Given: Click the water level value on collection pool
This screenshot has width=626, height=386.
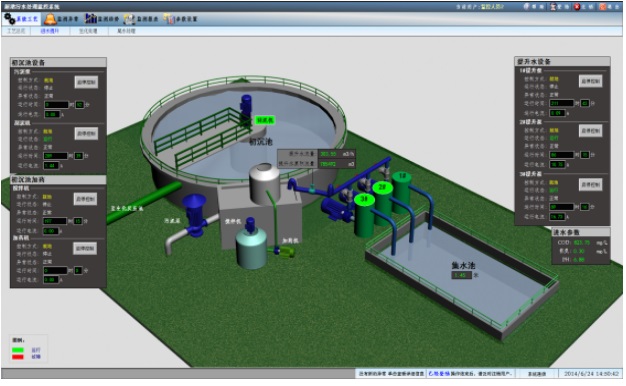Looking at the screenshot, I should [462, 275].
